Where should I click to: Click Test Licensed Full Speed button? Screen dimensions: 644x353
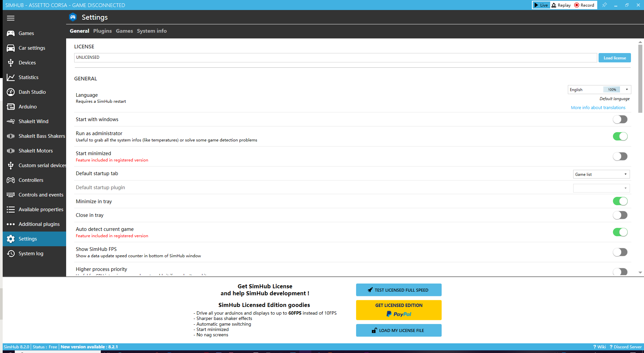point(398,290)
